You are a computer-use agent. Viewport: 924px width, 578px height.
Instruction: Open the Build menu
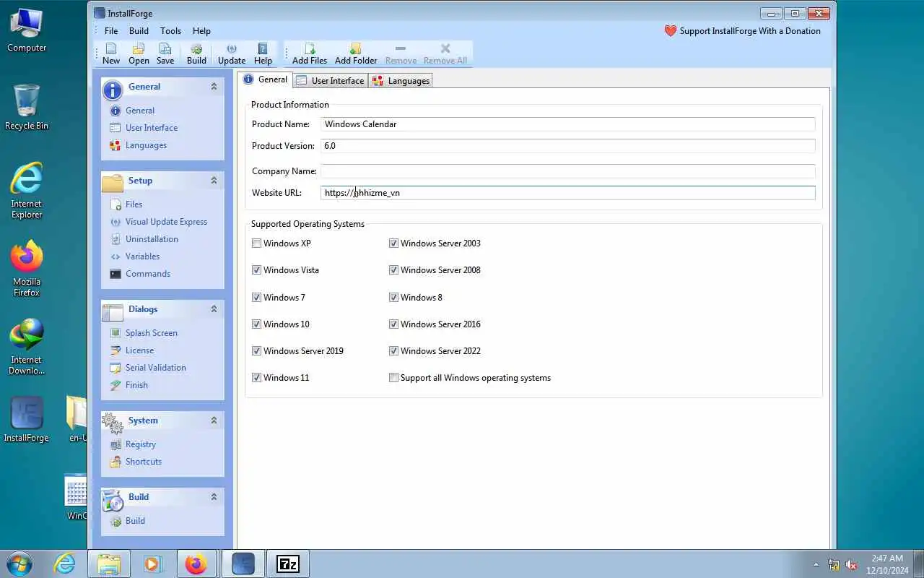pyautogui.click(x=139, y=31)
